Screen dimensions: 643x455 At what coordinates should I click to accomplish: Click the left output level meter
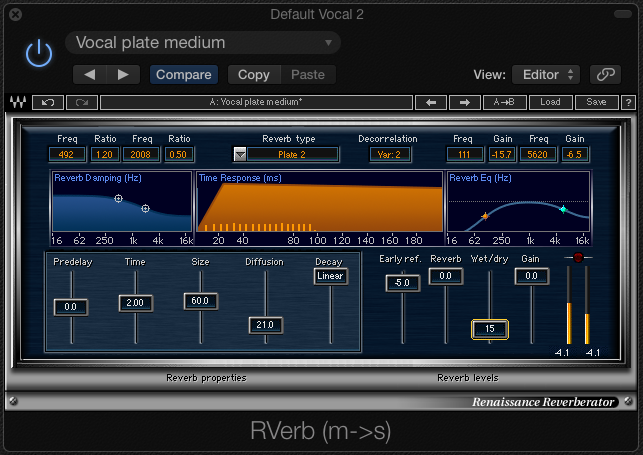point(569,305)
